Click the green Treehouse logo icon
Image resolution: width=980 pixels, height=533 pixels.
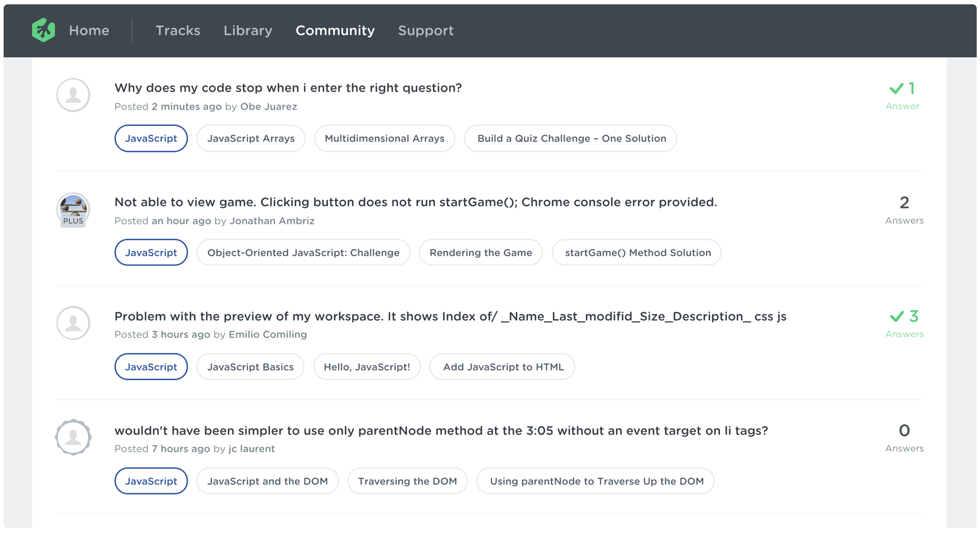[43, 30]
